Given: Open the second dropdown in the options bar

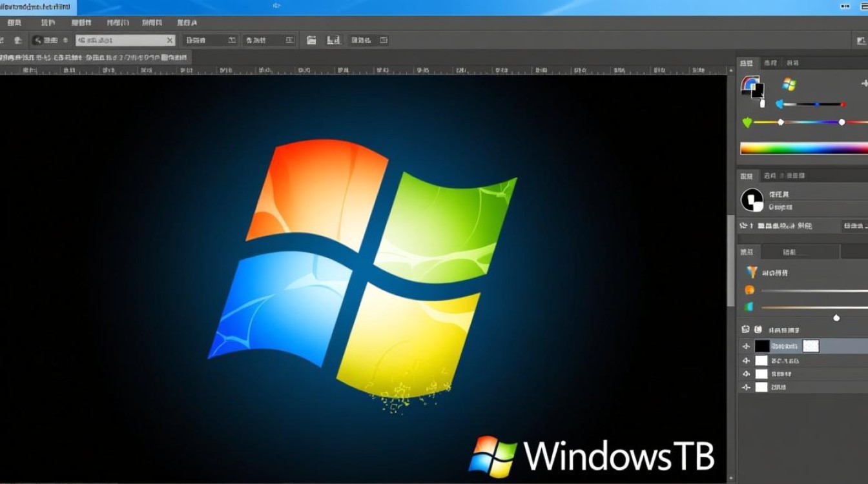Looking at the screenshot, I should (269, 39).
